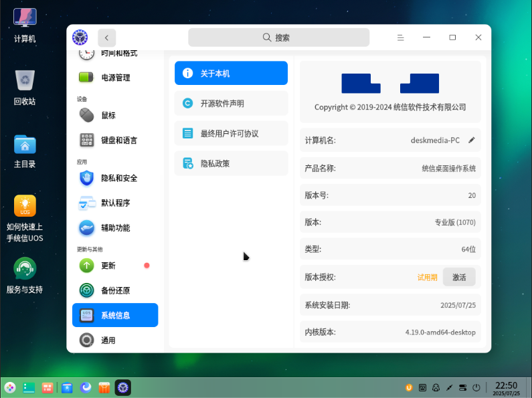Select the 关于本机 tab
Screen dimensions: 532x398
(231, 73)
